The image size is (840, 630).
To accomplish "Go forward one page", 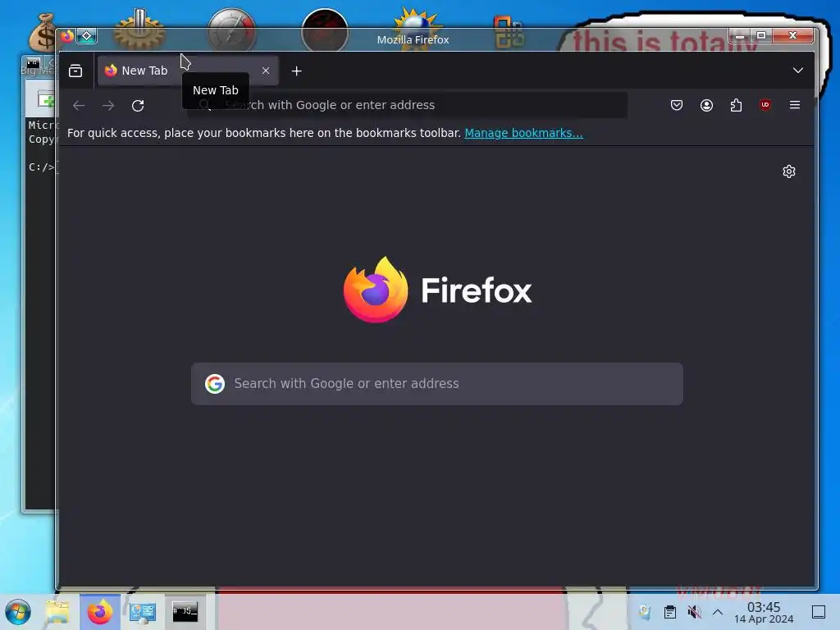I will click(108, 106).
